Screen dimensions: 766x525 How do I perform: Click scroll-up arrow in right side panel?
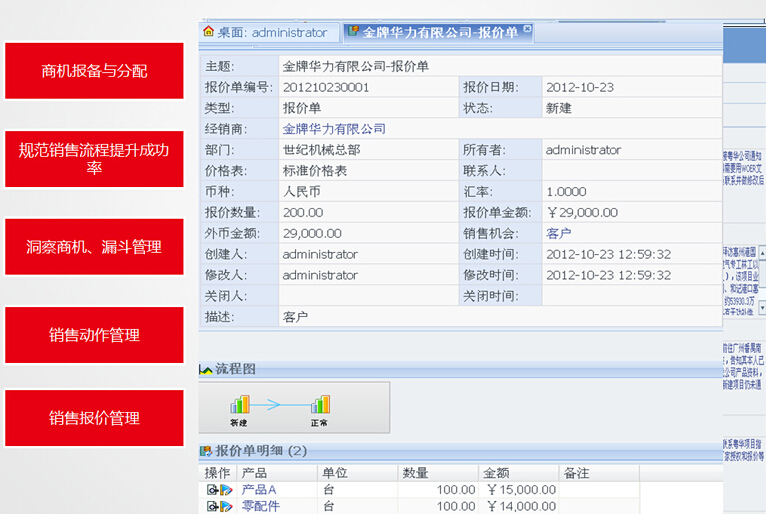click(x=762, y=253)
